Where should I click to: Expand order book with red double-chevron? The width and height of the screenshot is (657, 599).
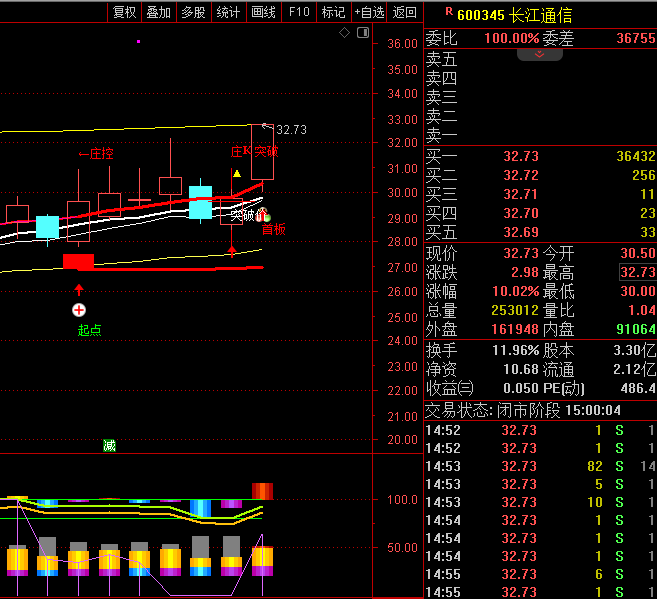click(x=540, y=54)
